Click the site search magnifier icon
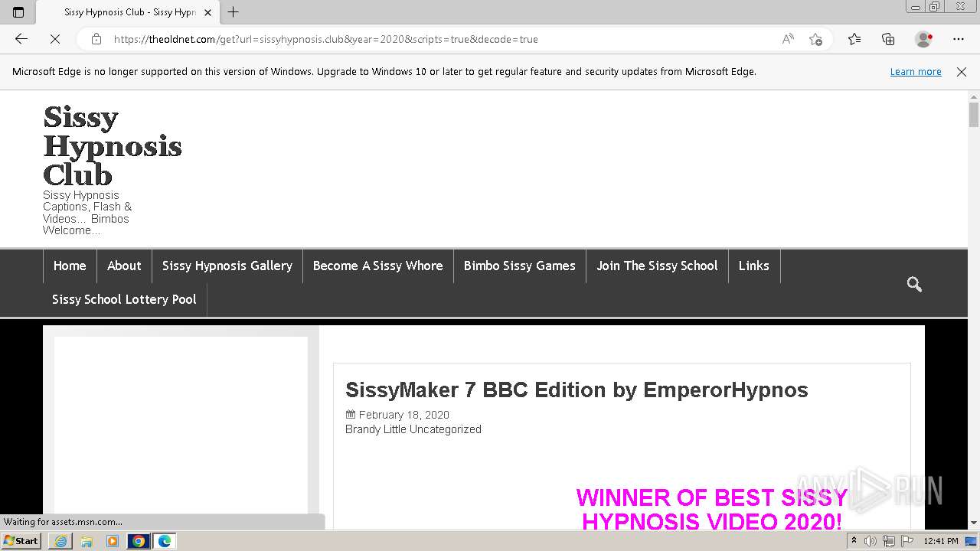This screenshot has height=551, width=980. (914, 284)
